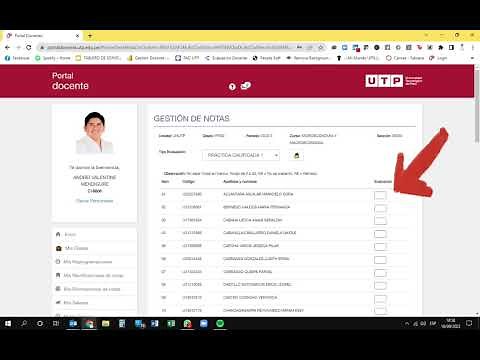Open the Windows notification center icon
480x360 pixels.
(469, 323)
